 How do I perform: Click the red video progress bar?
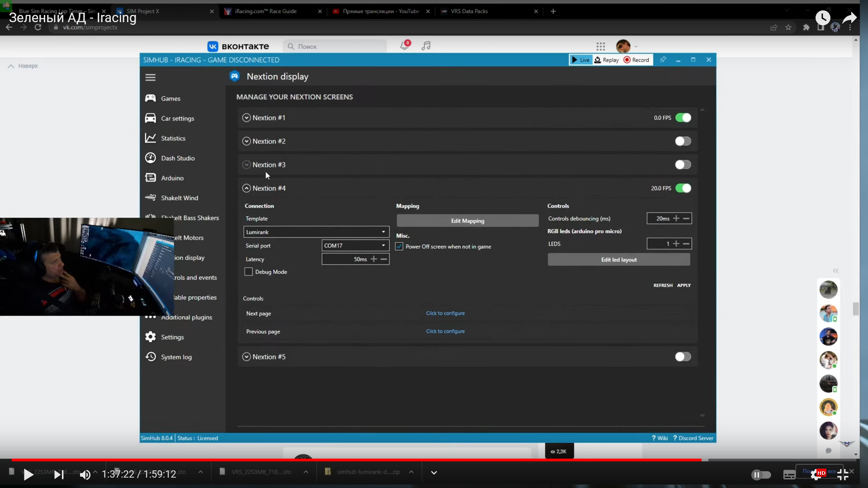tap(362, 460)
